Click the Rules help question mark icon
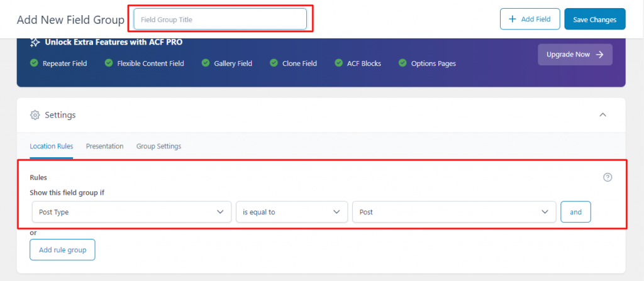 point(607,177)
